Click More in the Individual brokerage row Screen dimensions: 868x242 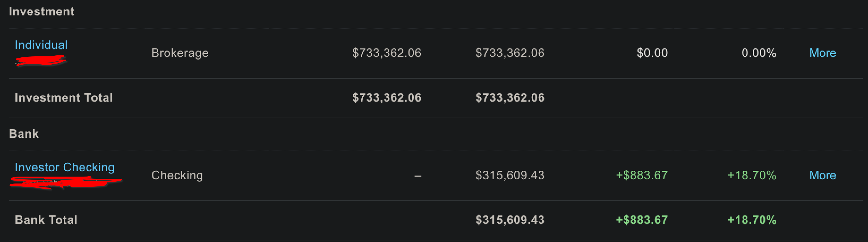coord(822,53)
